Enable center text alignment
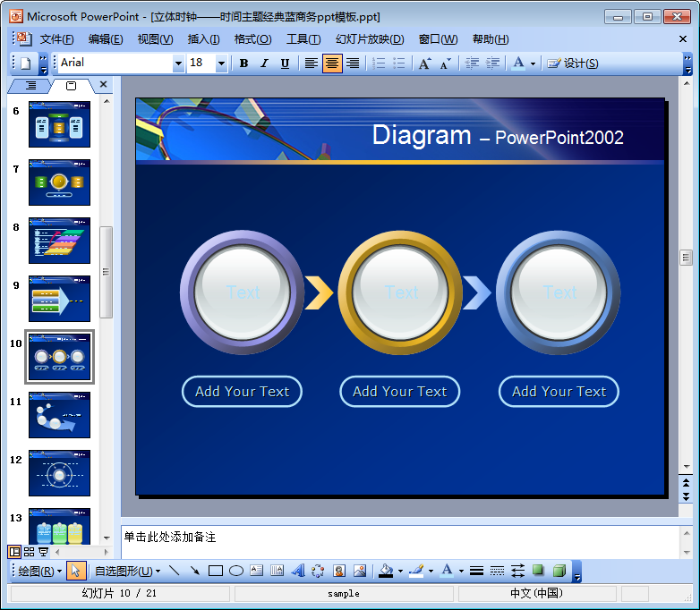700x610 pixels. coord(332,63)
